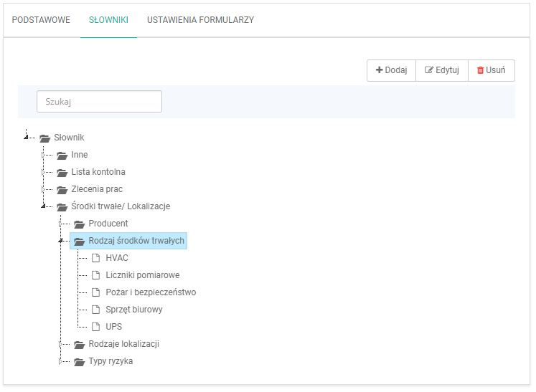
Task: Select the SŁOWNIKI tab
Action: click(x=108, y=20)
